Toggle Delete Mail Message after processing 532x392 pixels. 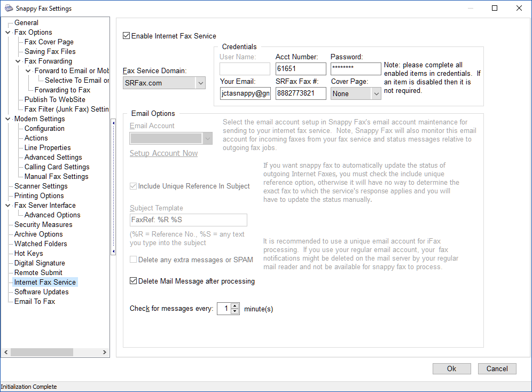(134, 281)
